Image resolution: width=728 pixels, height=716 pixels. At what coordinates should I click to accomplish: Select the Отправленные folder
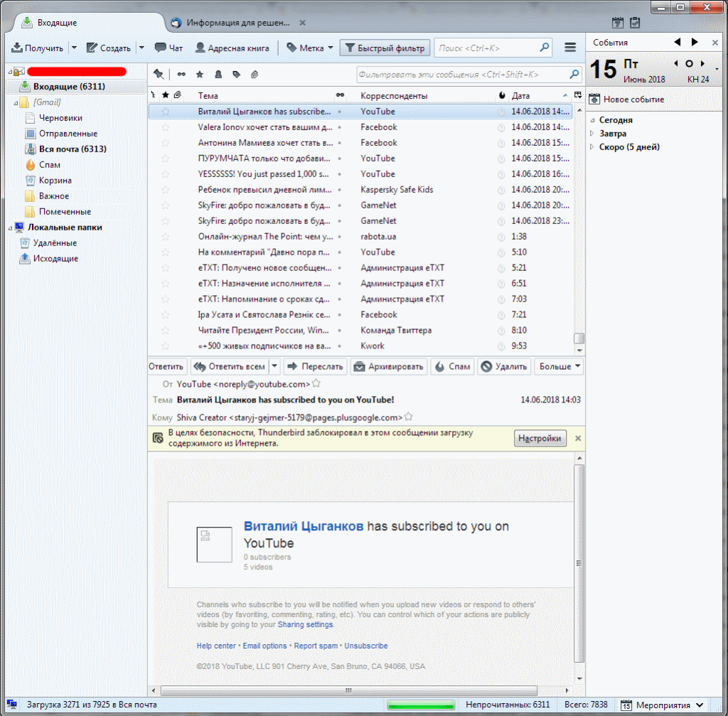click(68, 134)
